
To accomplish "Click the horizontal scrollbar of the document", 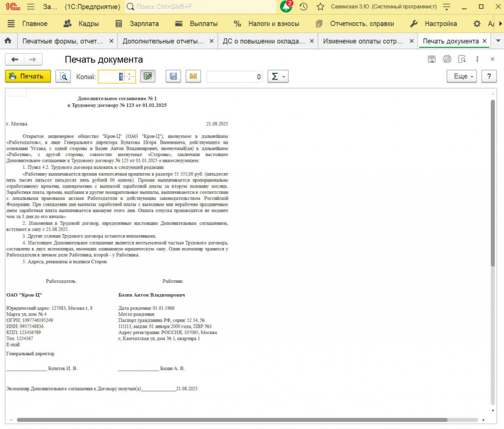I will 232,420.
